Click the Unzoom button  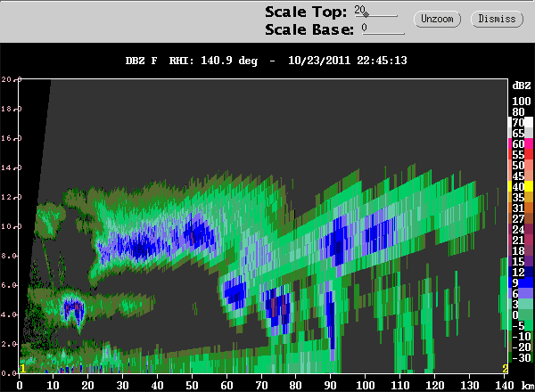pyautogui.click(x=437, y=19)
